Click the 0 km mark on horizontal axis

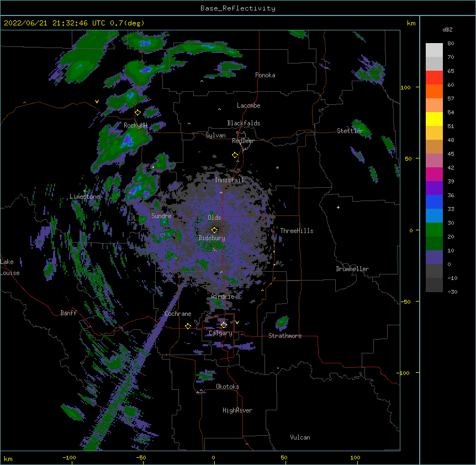point(213,457)
